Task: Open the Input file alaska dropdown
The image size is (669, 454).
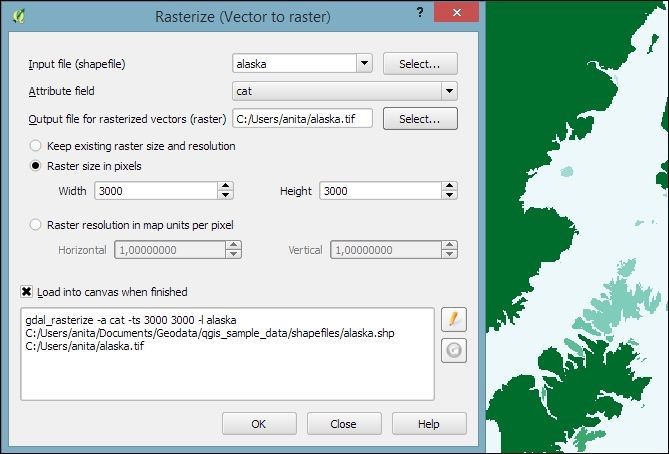Action: pos(364,64)
